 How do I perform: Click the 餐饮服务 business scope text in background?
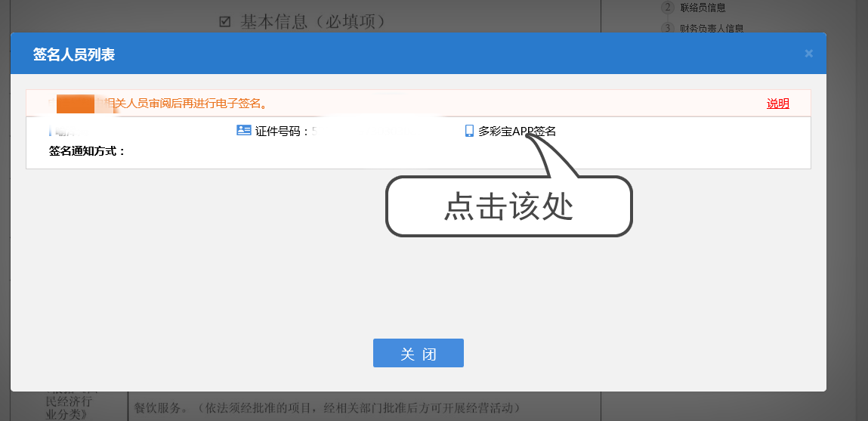tap(327, 408)
